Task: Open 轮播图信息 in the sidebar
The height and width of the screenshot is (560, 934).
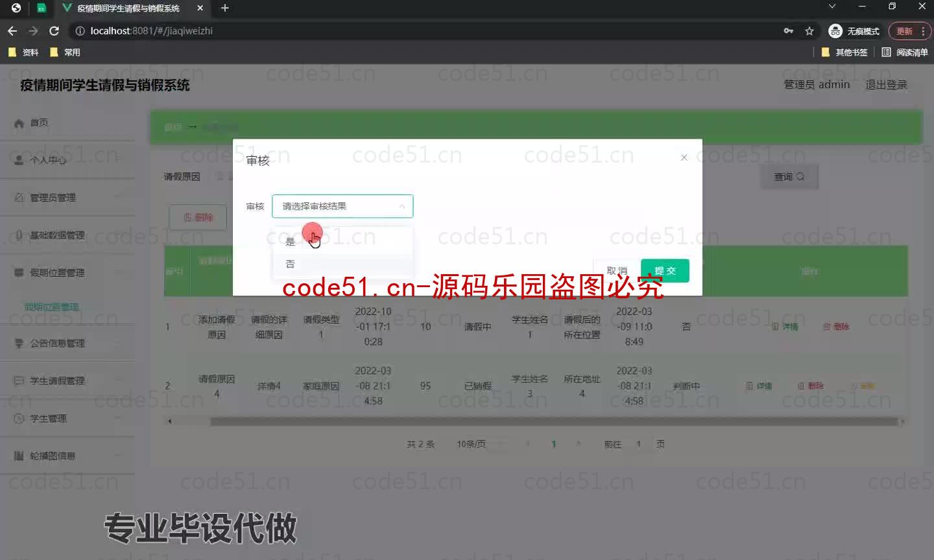Action: click(x=67, y=456)
